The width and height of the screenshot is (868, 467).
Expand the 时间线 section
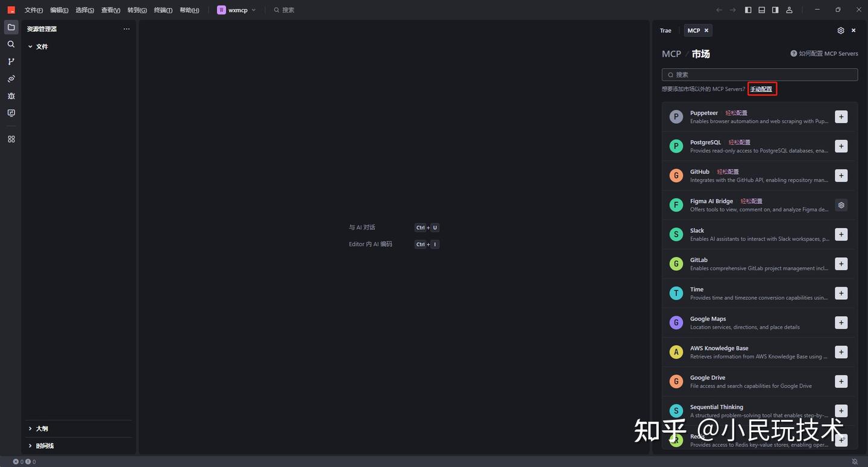click(x=43, y=445)
